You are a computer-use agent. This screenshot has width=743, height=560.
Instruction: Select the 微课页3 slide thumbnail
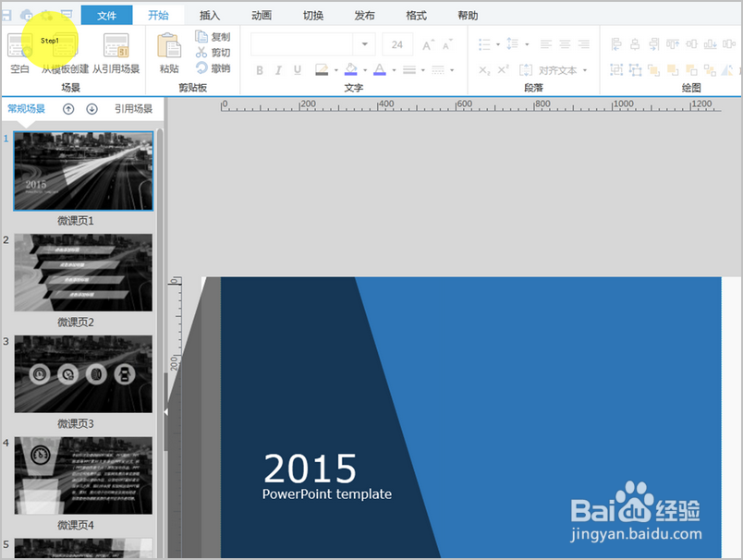83,374
